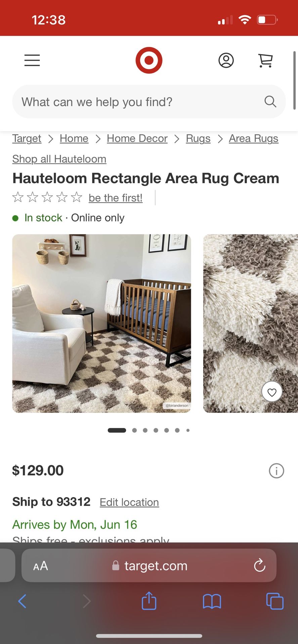This screenshot has width=298, height=644.
Task: Tap the Target bullseye logo
Action: pos(149,60)
